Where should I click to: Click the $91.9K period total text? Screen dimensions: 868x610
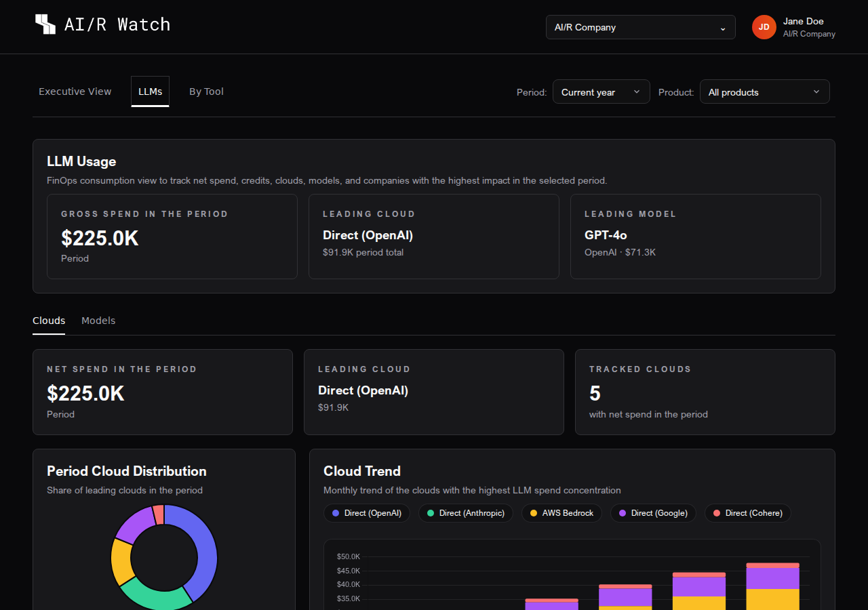click(x=363, y=252)
